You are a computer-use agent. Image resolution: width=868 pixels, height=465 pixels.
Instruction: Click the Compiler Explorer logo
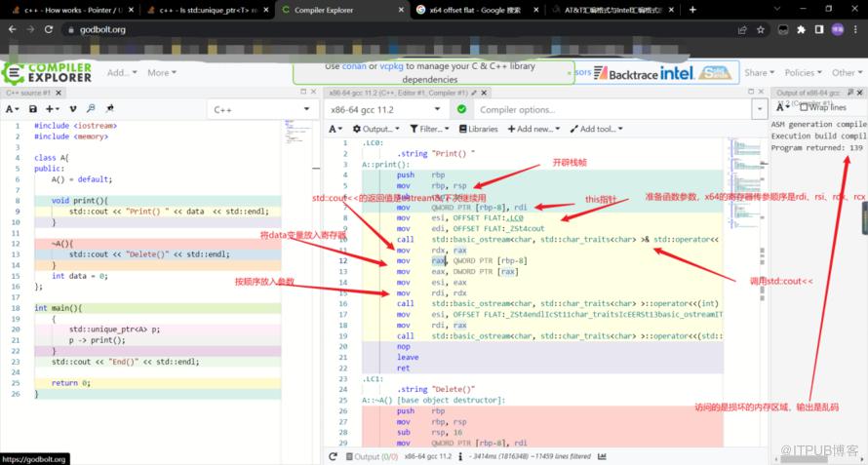coord(47,72)
